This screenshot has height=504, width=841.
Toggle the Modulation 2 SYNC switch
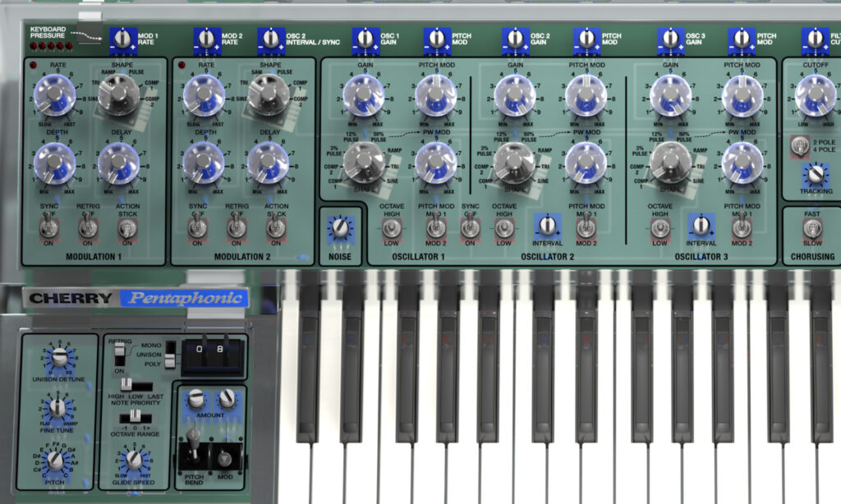point(197,227)
